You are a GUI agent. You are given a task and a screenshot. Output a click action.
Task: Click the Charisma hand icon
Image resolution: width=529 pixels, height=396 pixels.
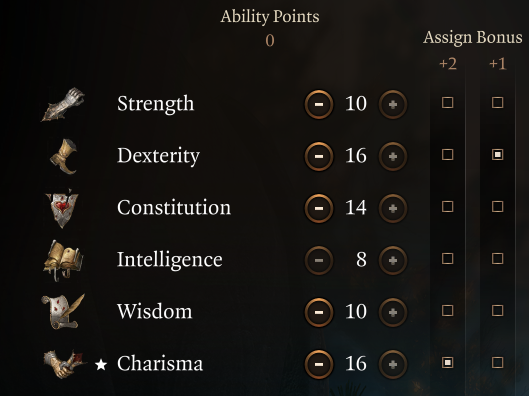point(63,364)
